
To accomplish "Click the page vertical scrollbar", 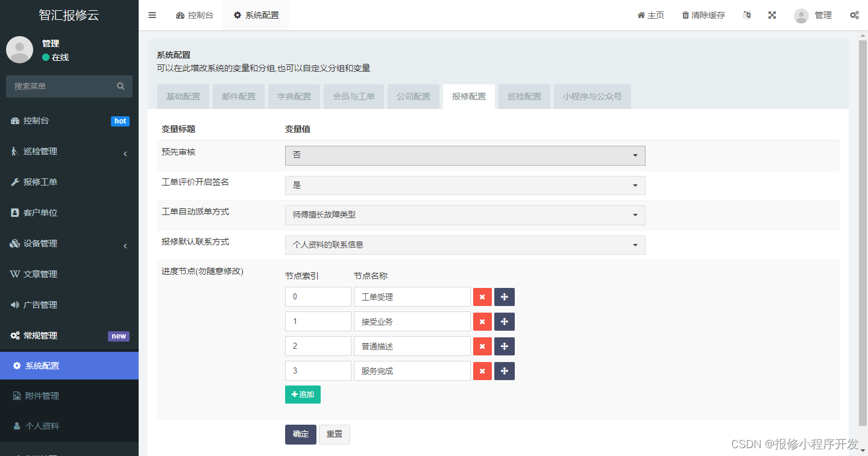I will [x=863, y=232].
